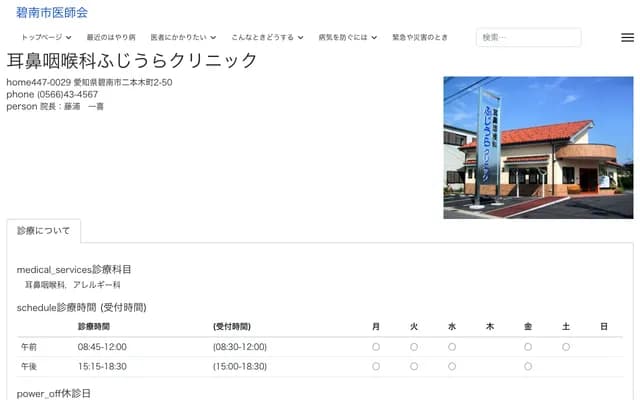Select the 午後 row label
This screenshot has height=400, width=640.
pos(29,367)
